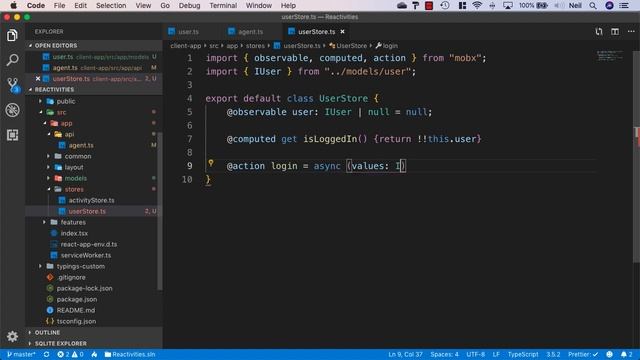The height and width of the screenshot is (360, 640).
Task: Change the UTF-8 encoding setting
Action: [x=476, y=354]
